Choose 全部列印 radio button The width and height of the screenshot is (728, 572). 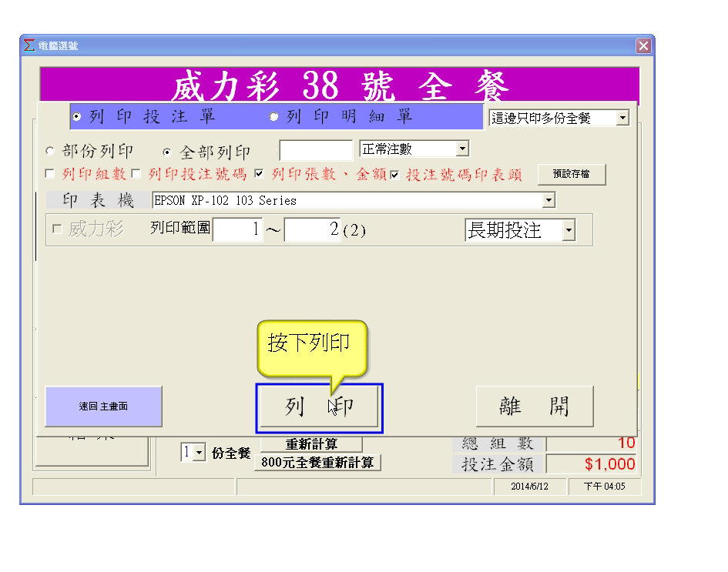click(x=166, y=152)
